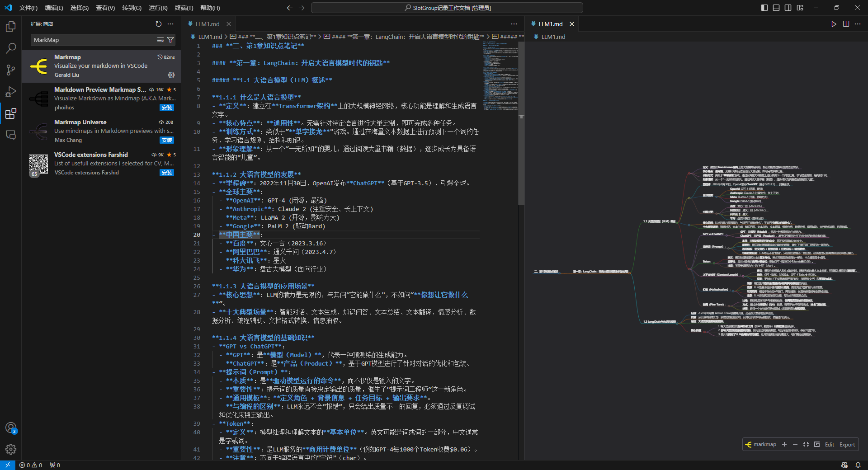The width and height of the screenshot is (868, 470).
Task: Open the 终端(T) menu
Action: click(183, 8)
